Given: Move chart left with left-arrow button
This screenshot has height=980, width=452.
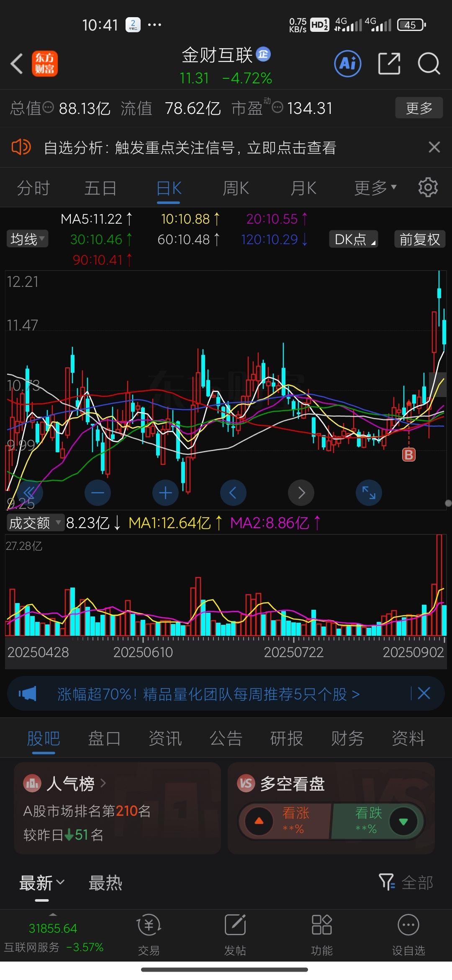Looking at the screenshot, I should (x=233, y=493).
